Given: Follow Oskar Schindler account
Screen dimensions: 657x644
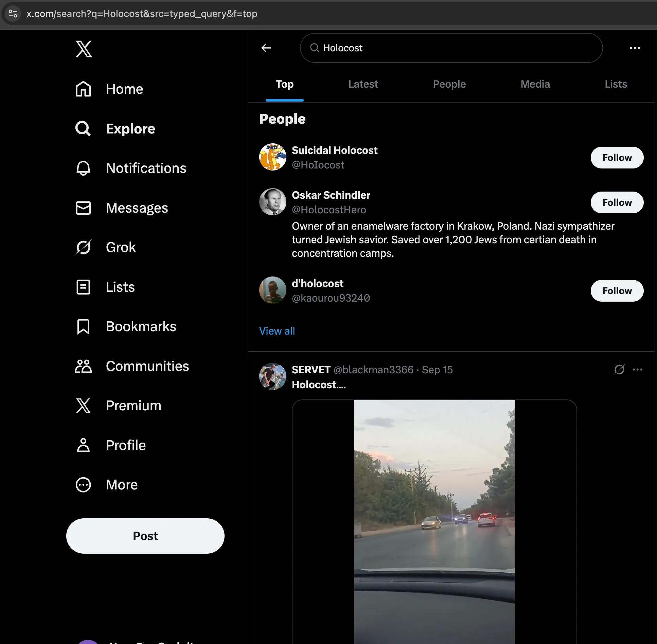Looking at the screenshot, I should tap(617, 202).
